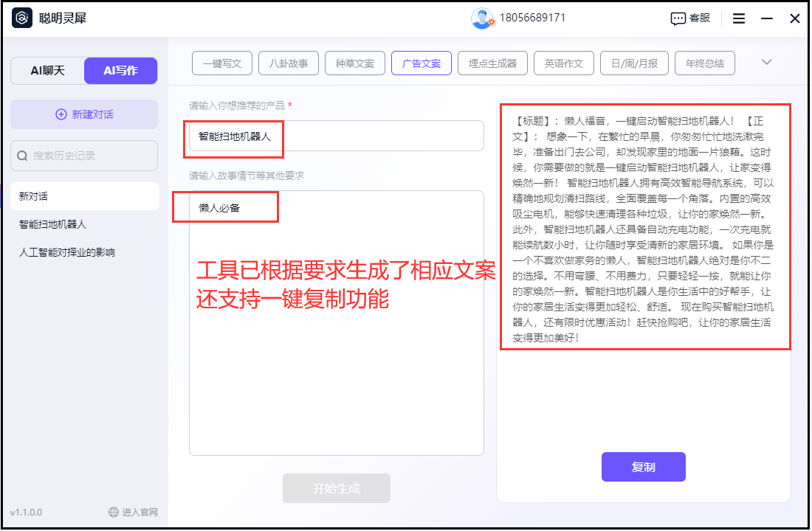The width and height of the screenshot is (812, 531).
Task: Click the globe icon beside 进入官网
Action: pyautogui.click(x=114, y=512)
